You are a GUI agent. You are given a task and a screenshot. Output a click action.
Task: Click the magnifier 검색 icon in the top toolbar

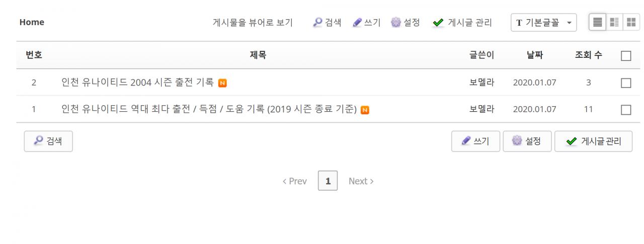318,22
